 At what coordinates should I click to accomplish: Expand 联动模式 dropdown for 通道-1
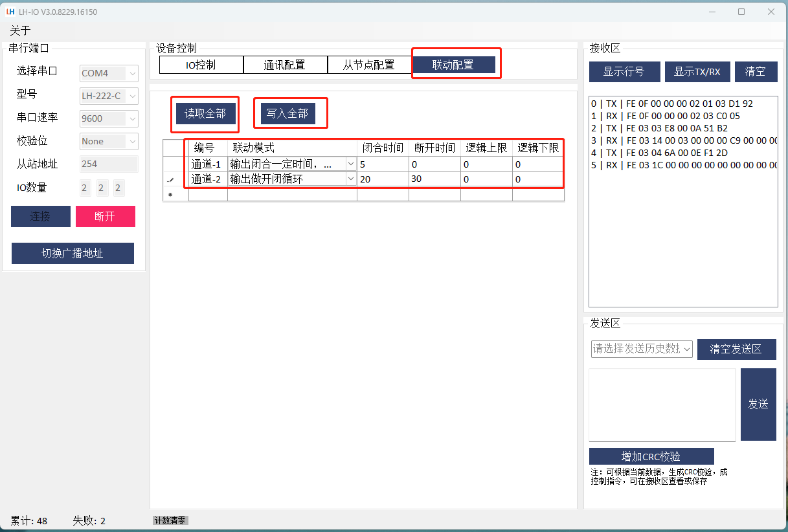(x=350, y=164)
